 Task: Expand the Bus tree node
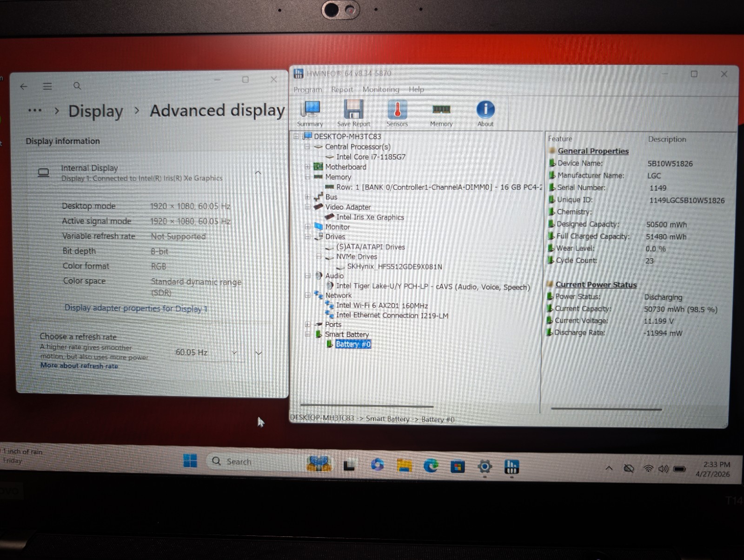coord(307,197)
